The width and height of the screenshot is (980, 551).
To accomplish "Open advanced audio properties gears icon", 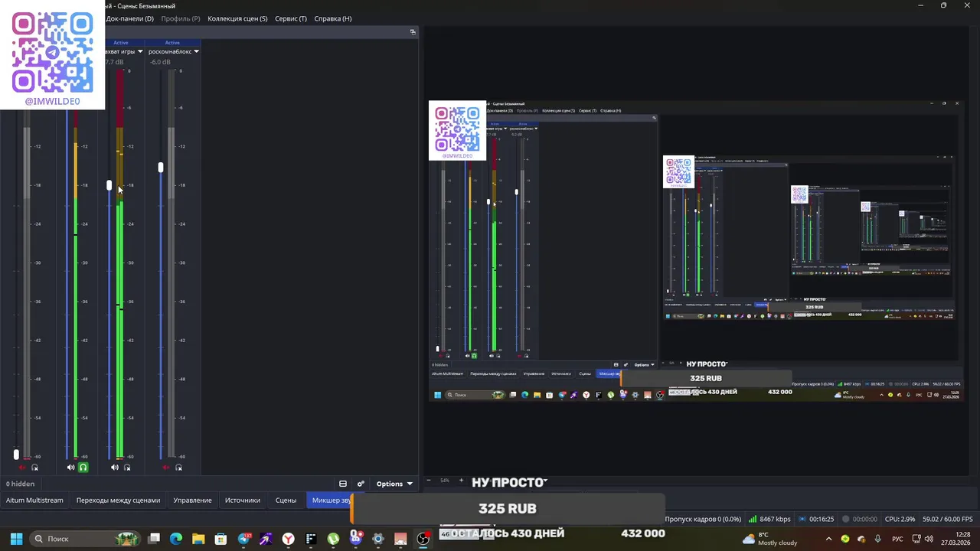I will point(361,484).
